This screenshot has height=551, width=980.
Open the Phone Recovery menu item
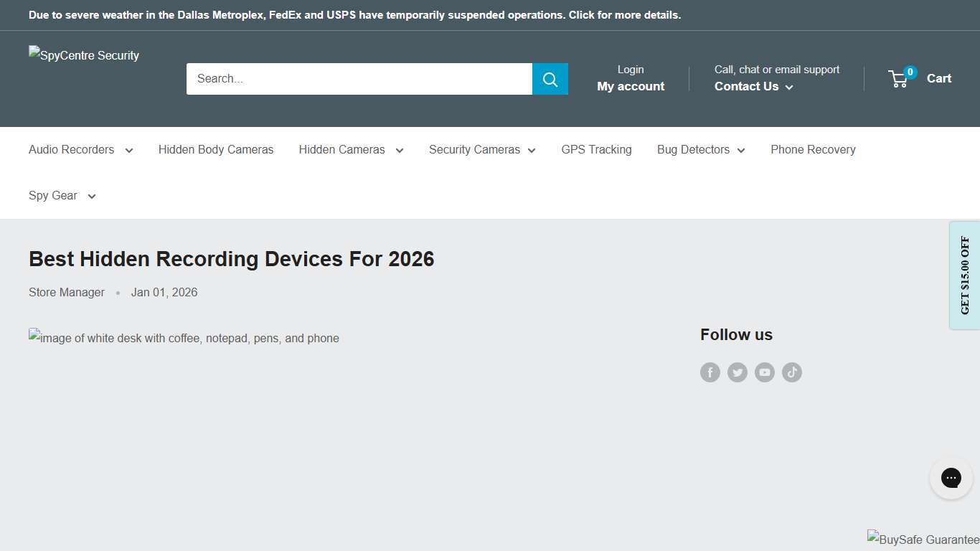tap(813, 149)
